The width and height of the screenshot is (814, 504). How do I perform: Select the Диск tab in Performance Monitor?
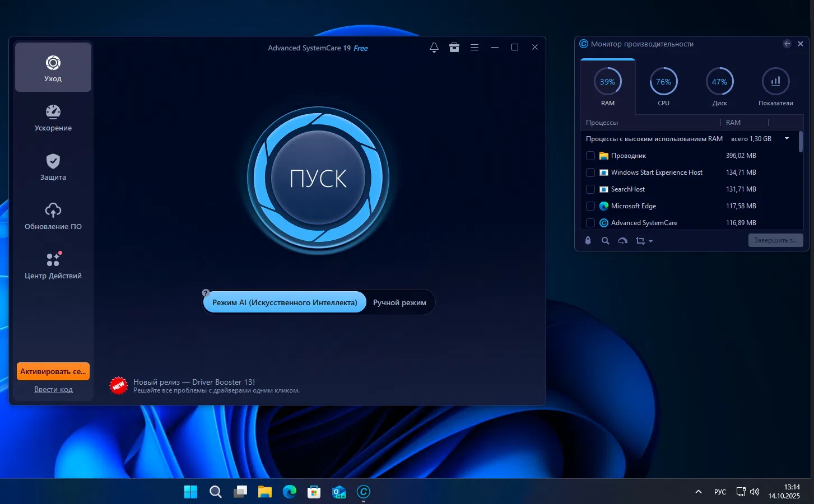[x=720, y=87]
